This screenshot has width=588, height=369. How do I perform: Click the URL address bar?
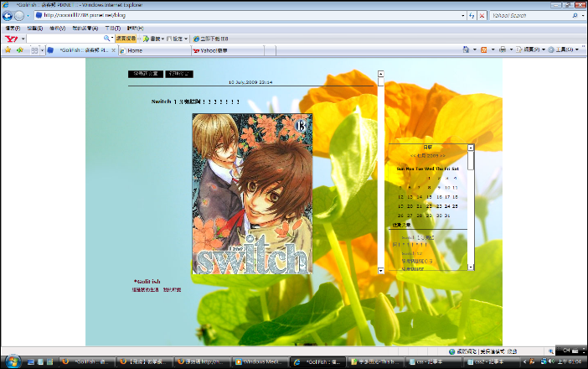pyautogui.click(x=247, y=15)
